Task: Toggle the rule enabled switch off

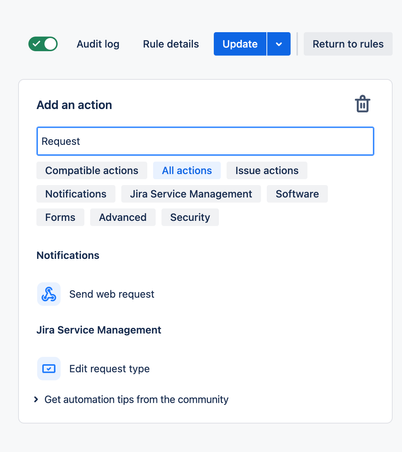Action: [43, 44]
